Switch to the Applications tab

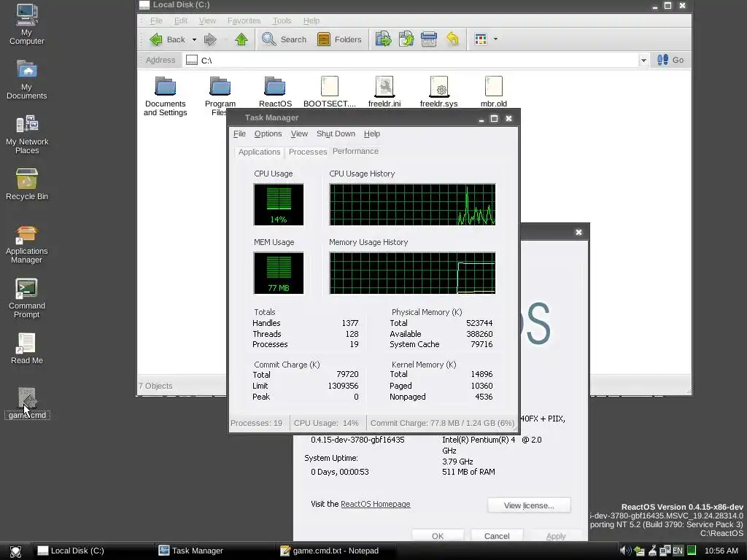tap(259, 152)
